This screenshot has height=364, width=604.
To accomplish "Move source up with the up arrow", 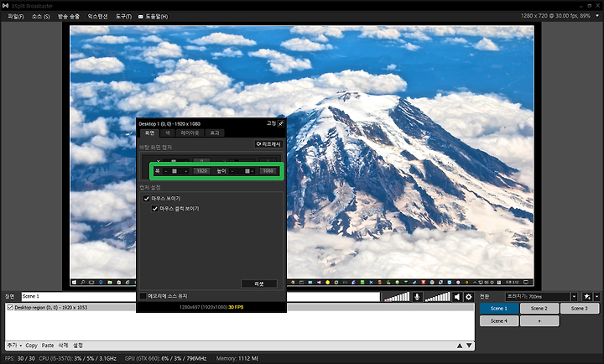I will [460, 346].
